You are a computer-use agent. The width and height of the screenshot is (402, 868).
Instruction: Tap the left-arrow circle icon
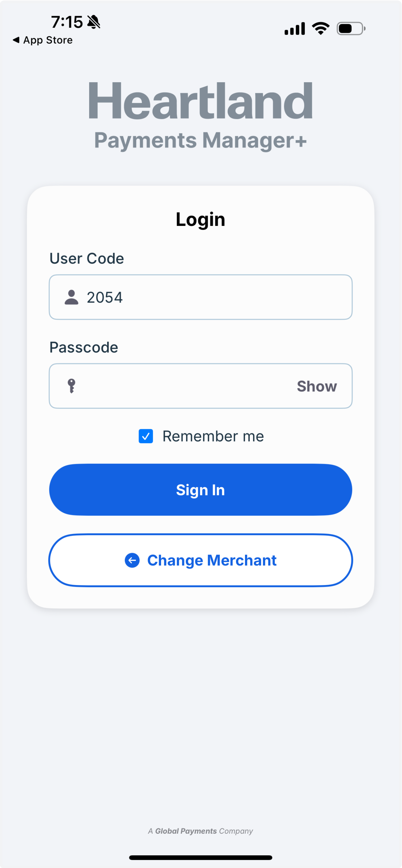[x=132, y=560]
